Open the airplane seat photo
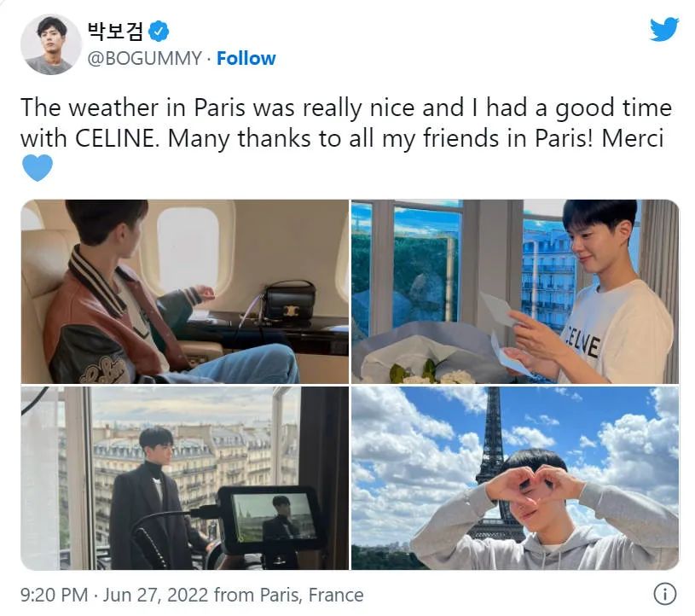The width and height of the screenshot is (695, 616). pyautogui.click(x=185, y=292)
